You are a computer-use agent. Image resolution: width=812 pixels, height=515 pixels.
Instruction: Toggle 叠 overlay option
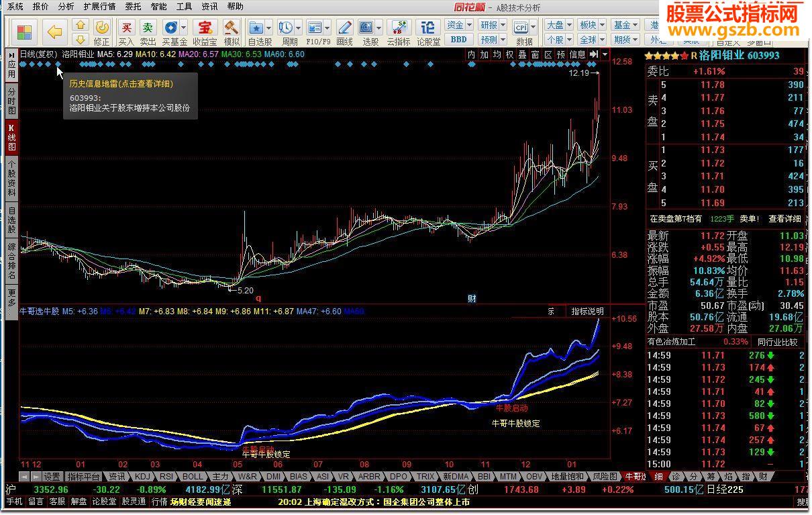[x=522, y=54]
